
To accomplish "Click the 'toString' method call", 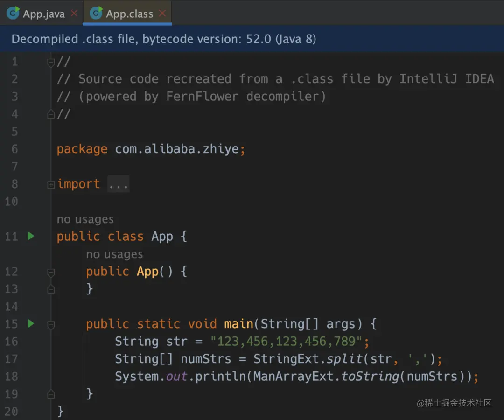I will point(370,376).
